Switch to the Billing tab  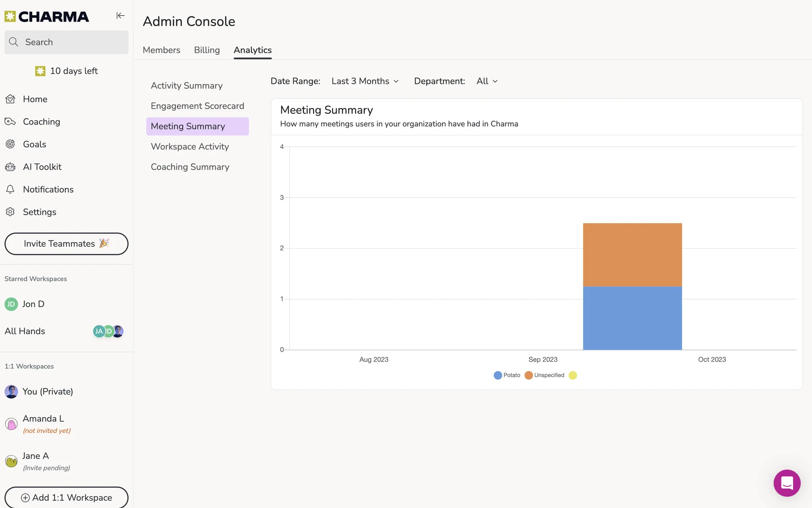click(x=207, y=50)
